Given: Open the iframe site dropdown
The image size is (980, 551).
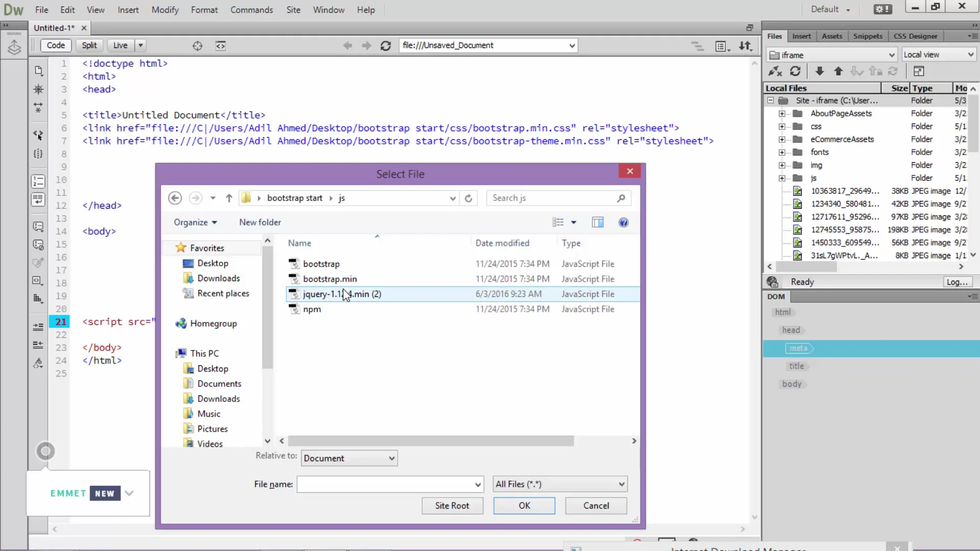Looking at the screenshot, I should 832,55.
